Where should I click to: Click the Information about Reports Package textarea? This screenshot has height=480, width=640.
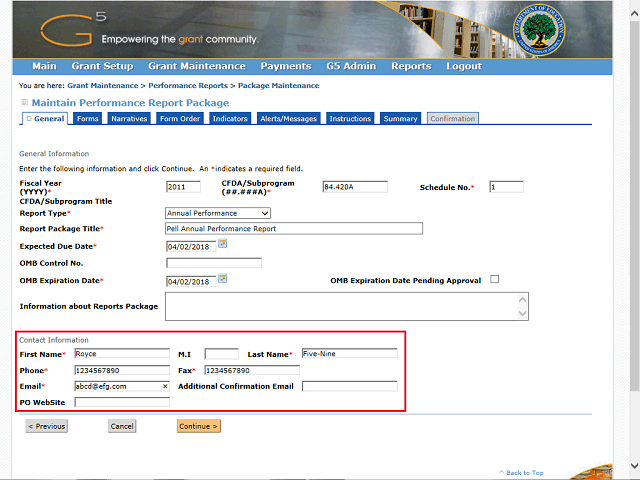click(347, 306)
